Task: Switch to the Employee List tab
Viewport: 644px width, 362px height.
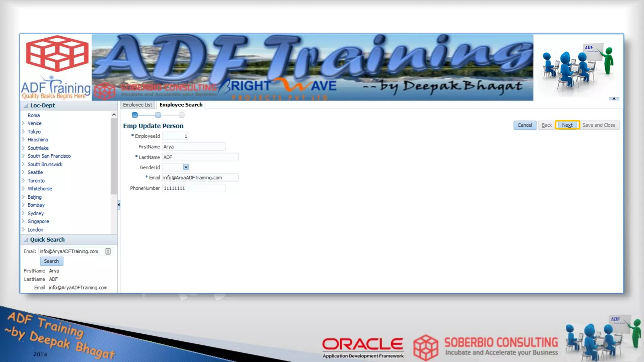Action: pos(137,105)
